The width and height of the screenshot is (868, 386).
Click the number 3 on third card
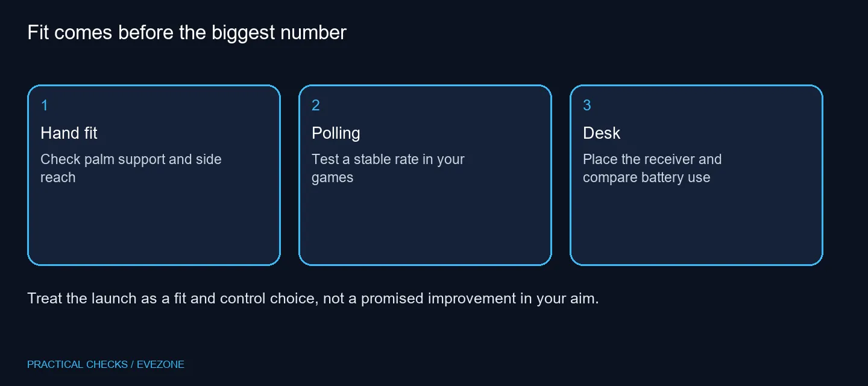tap(587, 106)
